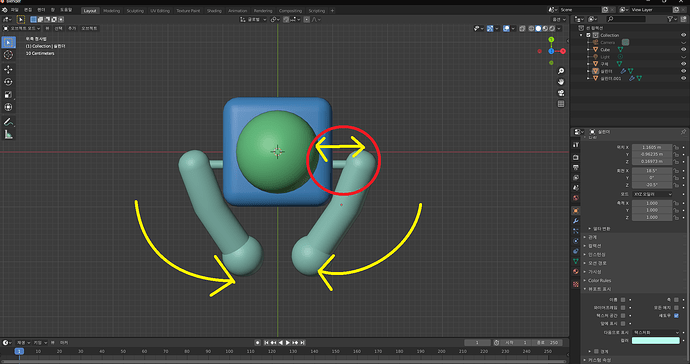Open the Object Data mesh tab
The height and width of the screenshot is (364, 690).
[576, 261]
